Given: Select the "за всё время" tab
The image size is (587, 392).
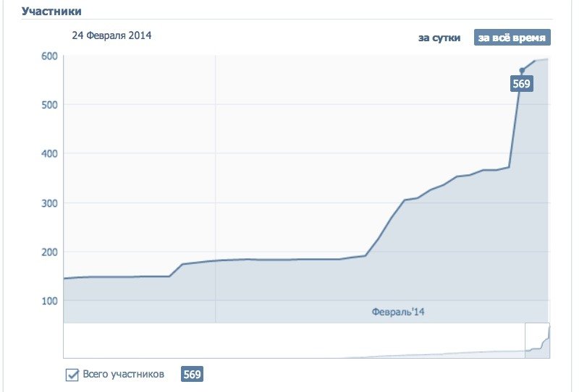Looking at the screenshot, I should (512, 38).
